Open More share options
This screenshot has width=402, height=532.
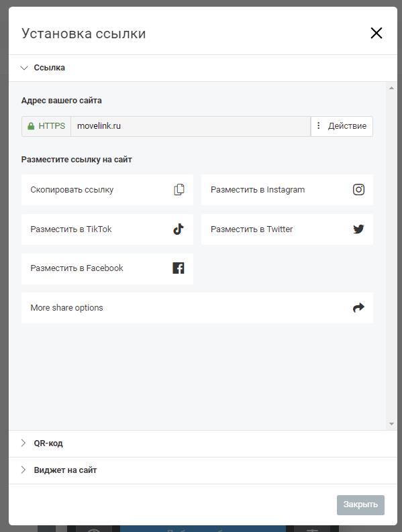pyautogui.click(x=197, y=308)
